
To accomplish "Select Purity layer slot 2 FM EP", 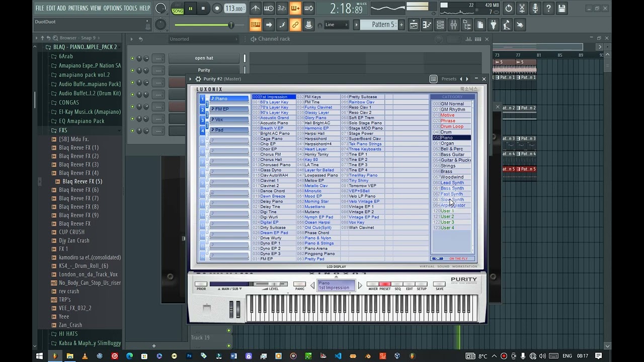I will point(229,109).
